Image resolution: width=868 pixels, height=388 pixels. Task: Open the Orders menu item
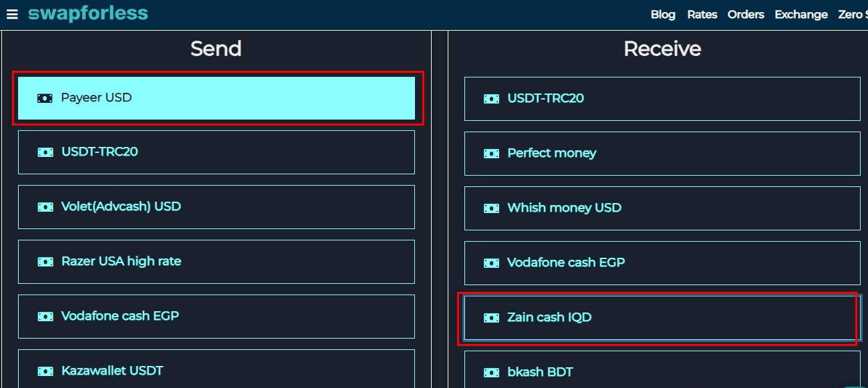tap(746, 14)
